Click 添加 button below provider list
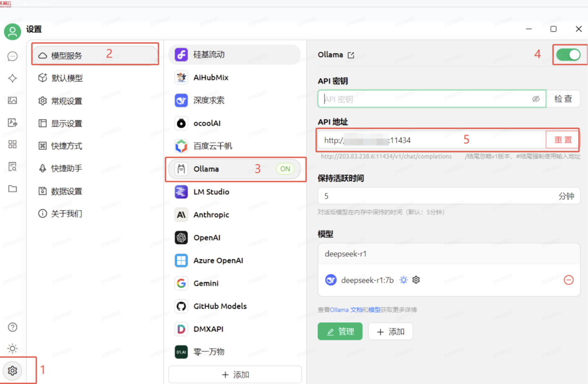This screenshot has height=384, width=588. point(235,375)
